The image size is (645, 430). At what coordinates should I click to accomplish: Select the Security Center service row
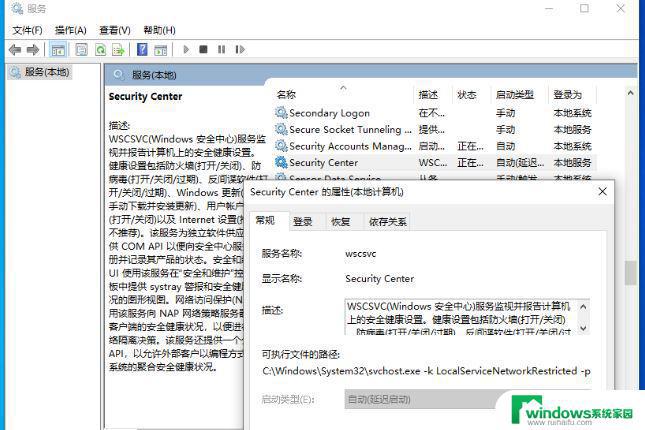tap(434, 162)
